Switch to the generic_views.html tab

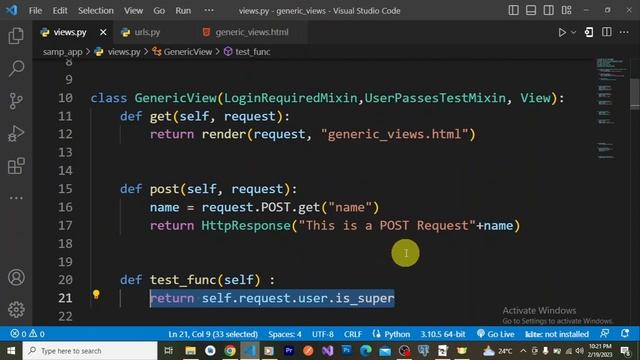252,32
